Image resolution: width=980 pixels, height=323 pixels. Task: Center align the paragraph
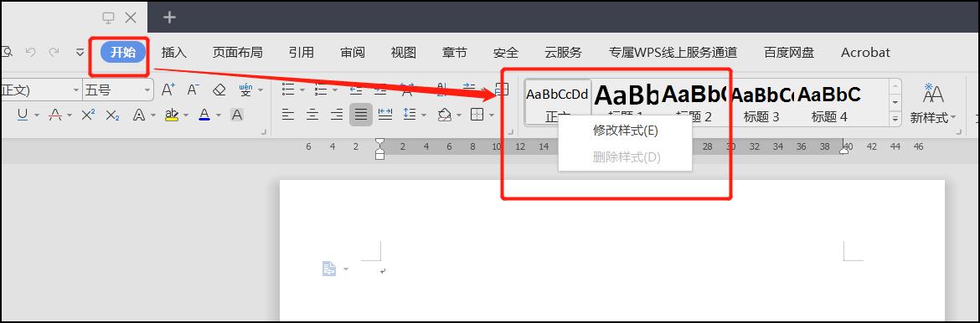tap(312, 115)
